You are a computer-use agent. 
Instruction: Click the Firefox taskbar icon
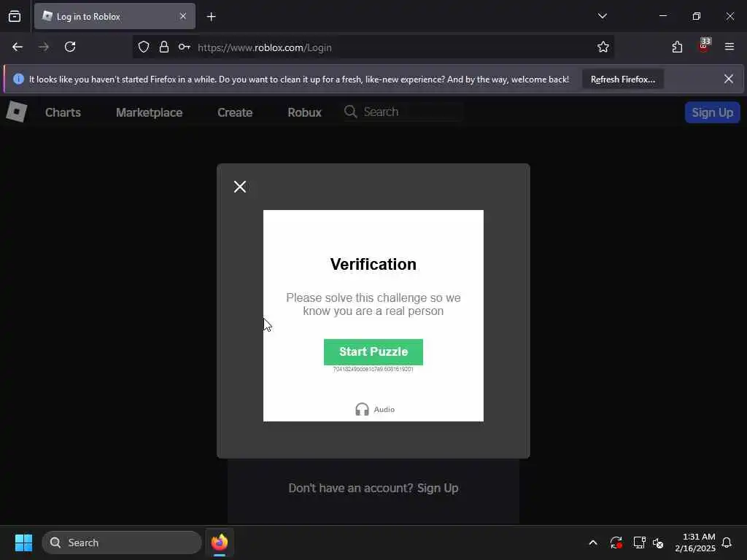(x=220, y=542)
